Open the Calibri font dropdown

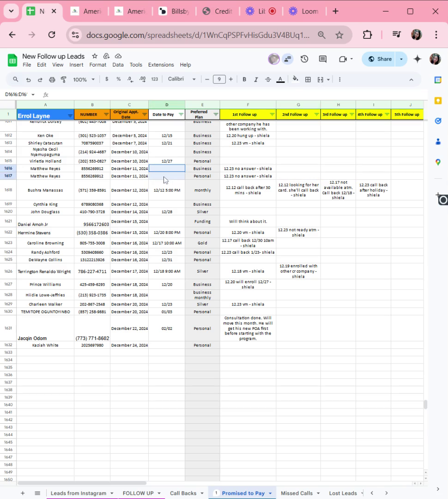point(182,79)
